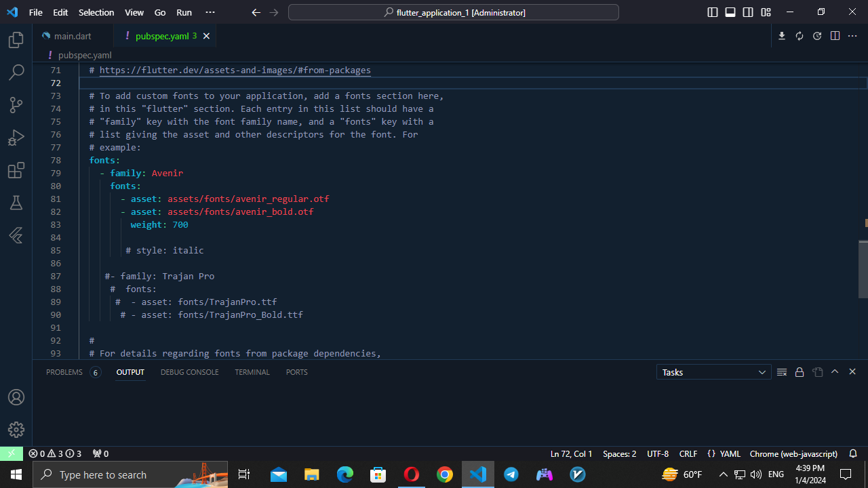Image resolution: width=868 pixels, height=488 pixels.
Task: Open the remote window indicator
Action: click(x=12, y=453)
